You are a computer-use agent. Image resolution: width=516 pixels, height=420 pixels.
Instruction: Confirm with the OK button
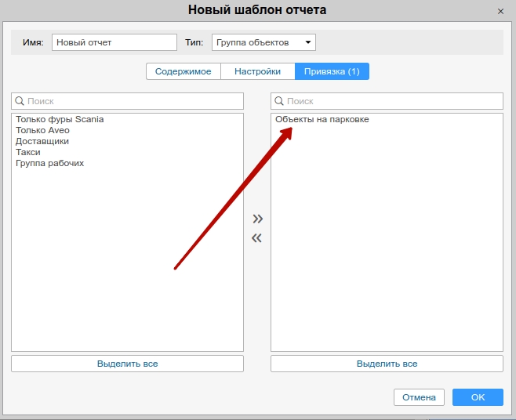click(x=478, y=397)
